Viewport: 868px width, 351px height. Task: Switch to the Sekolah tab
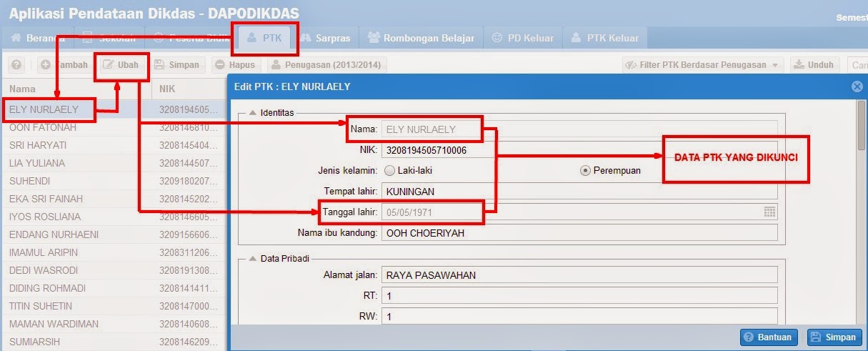108,38
